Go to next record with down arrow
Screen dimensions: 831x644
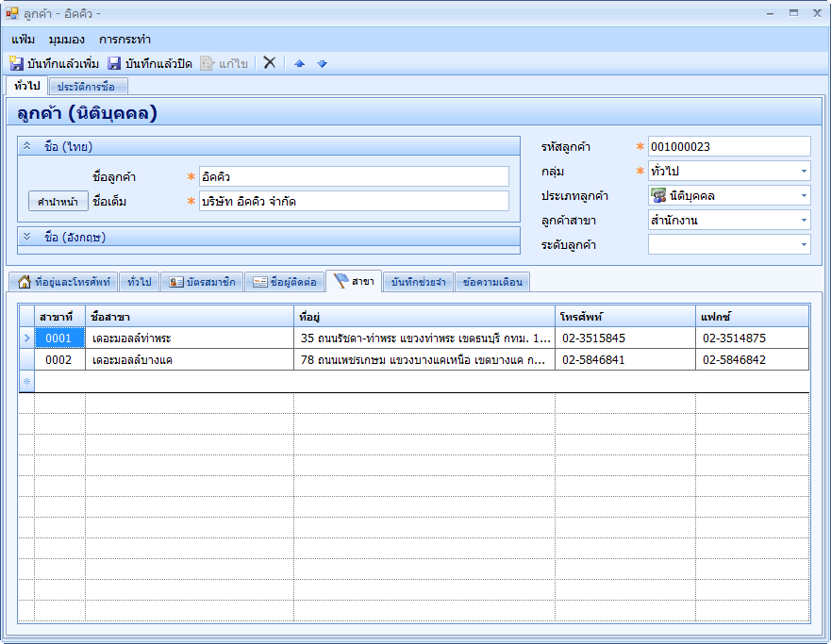pyautogui.click(x=322, y=63)
